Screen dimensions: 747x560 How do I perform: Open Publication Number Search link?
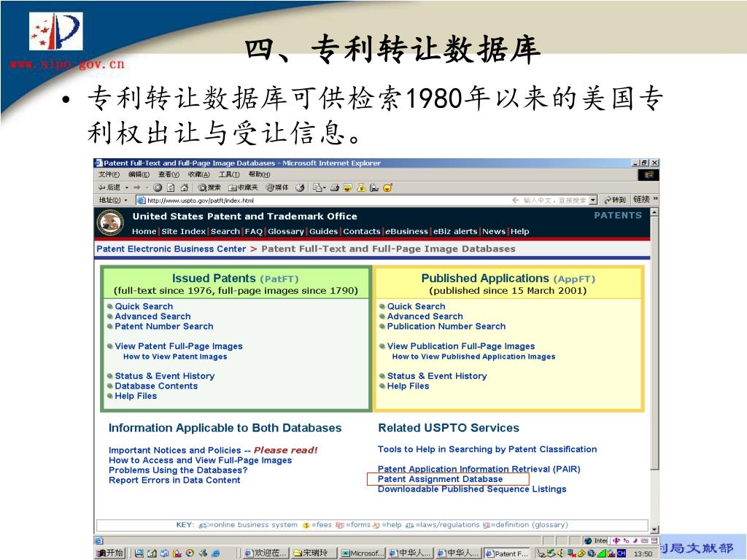click(x=446, y=326)
